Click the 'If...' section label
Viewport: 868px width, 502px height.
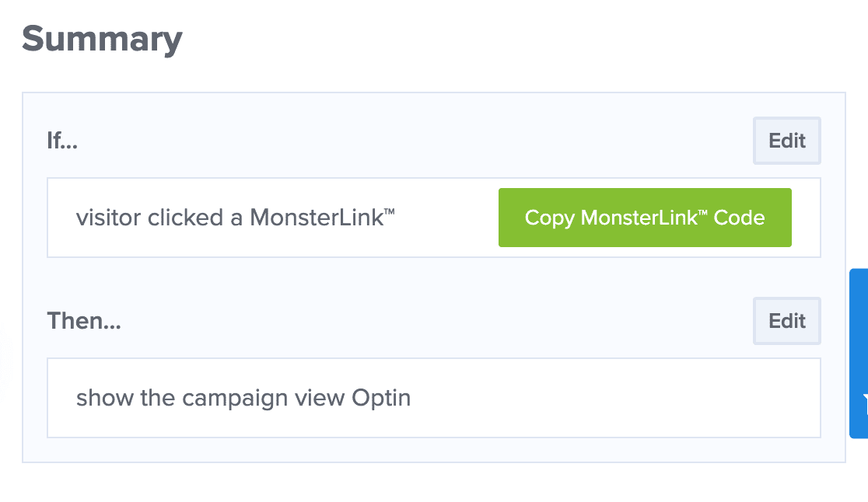point(62,141)
